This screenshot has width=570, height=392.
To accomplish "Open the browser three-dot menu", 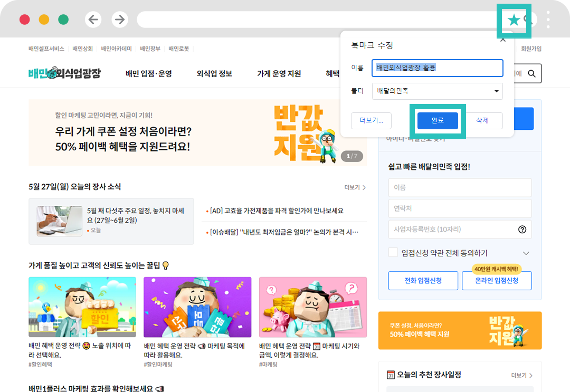I will point(548,20).
